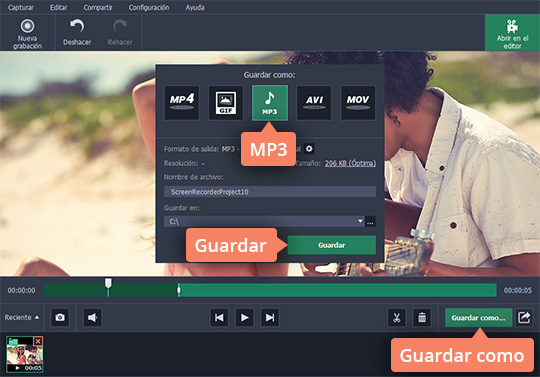Open the clip in the editor
Viewport: 540px width, 377px height.
point(512,33)
